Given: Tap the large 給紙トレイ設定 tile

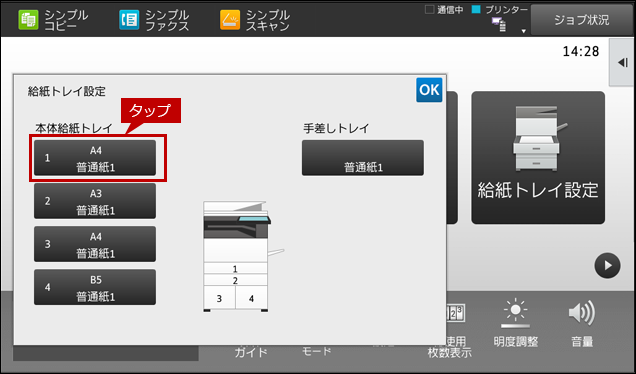Looking at the screenshot, I should coord(538,157).
